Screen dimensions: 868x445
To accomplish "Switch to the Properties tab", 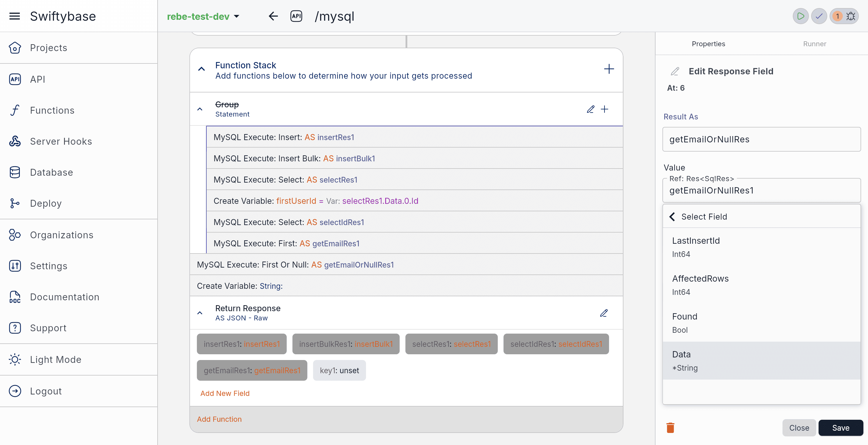I will coord(708,44).
